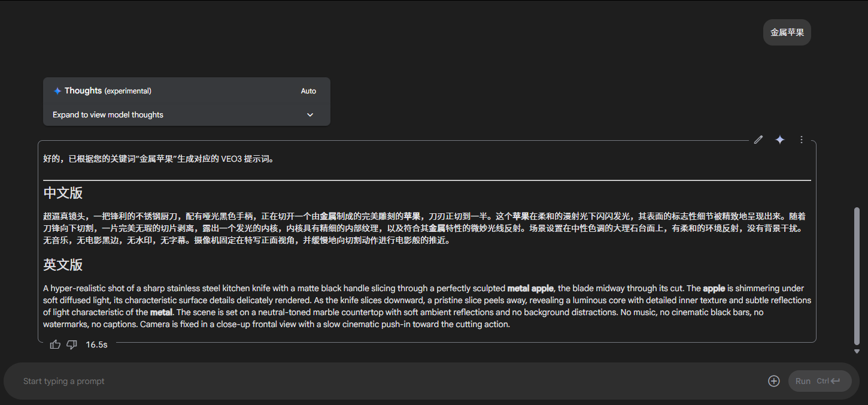Click the Thoughts (experimental) title
868x405 pixels.
[108, 91]
